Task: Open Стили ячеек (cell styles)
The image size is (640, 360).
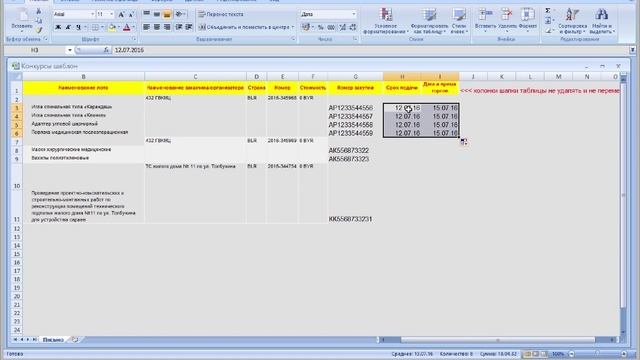Action: click(459, 21)
